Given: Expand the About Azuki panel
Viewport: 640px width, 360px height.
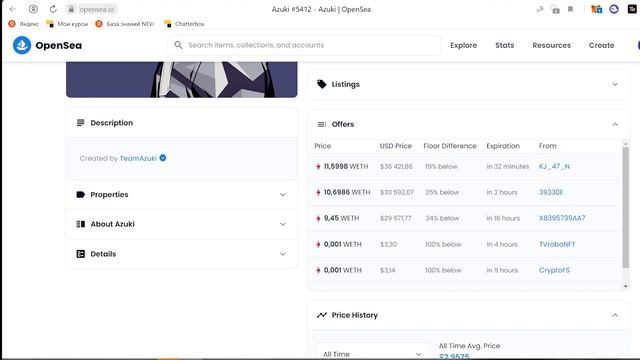Looking at the screenshot, I should (282, 224).
